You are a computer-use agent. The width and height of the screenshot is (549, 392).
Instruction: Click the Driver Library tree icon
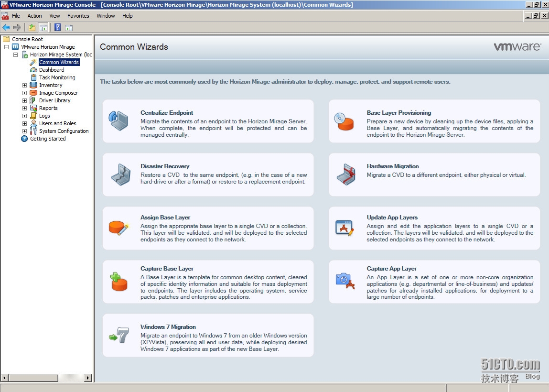pos(32,100)
